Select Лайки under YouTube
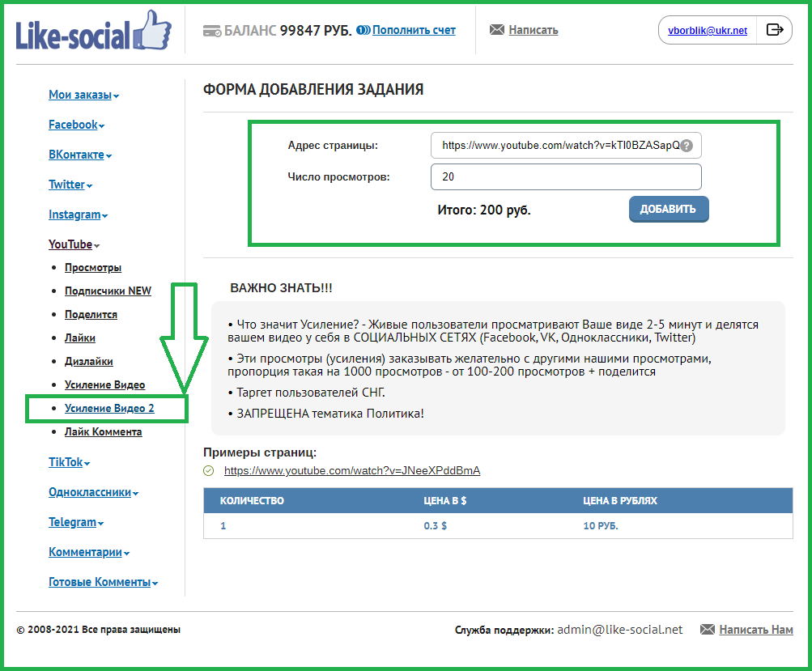Viewport: 812px width, 671px height. pyautogui.click(x=80, y=338)
